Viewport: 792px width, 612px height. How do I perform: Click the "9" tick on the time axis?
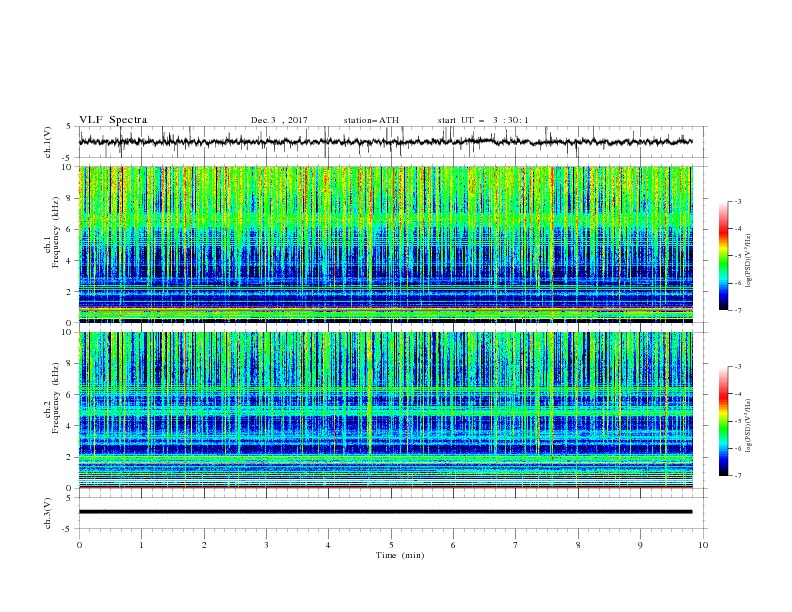point(640,545)
